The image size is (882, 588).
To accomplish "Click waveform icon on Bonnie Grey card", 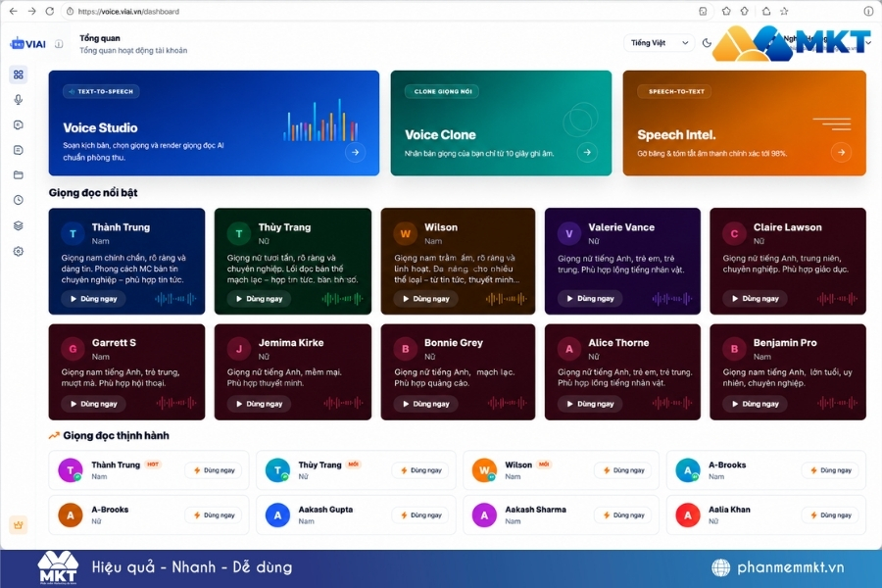I will pyautogui.click(x=508, y=403).
